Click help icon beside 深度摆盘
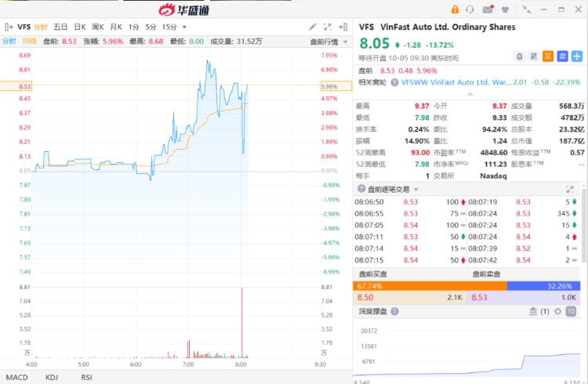Screen dimensions: 588x384 (x=394, y=311)
